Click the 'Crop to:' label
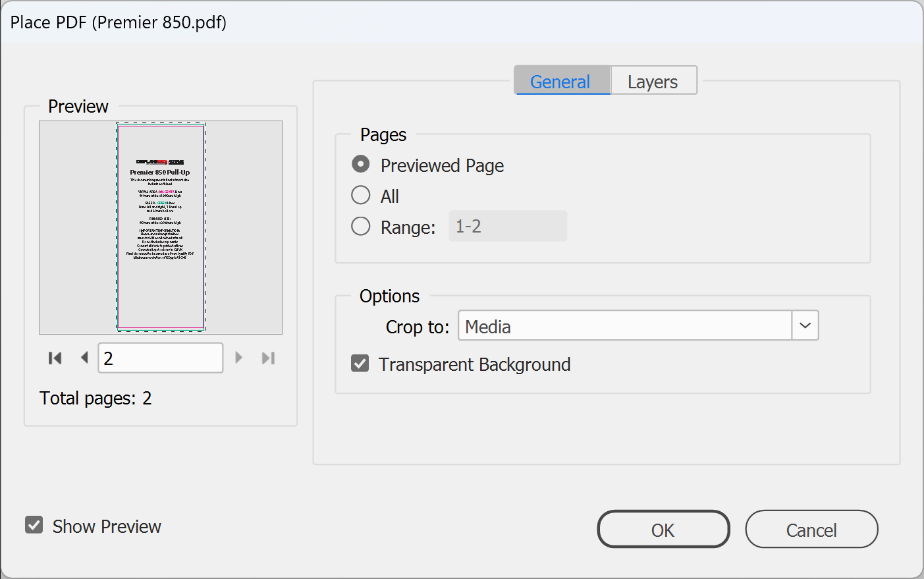Screen dimensions: 924x579 pyautogui.click(x=418, y=327)
